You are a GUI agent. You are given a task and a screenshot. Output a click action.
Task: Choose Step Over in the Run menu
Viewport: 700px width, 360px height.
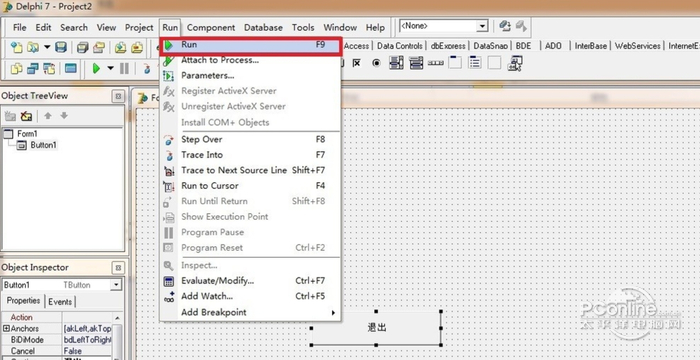point(250,139)
